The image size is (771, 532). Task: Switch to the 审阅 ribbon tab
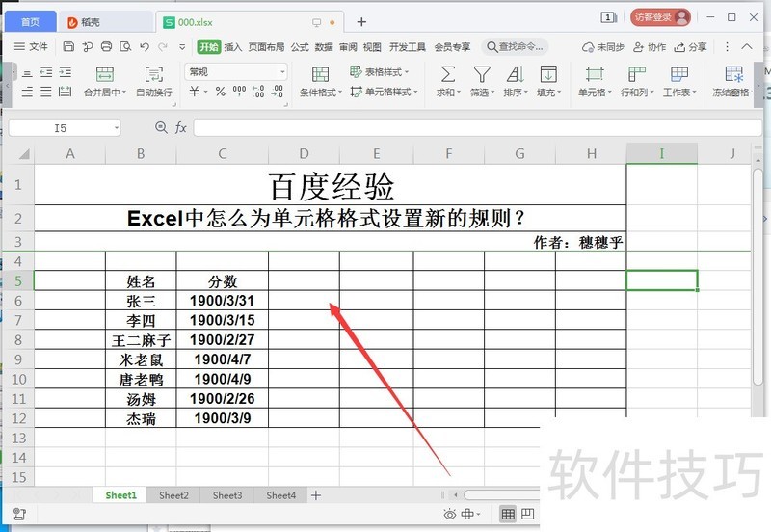348,46
